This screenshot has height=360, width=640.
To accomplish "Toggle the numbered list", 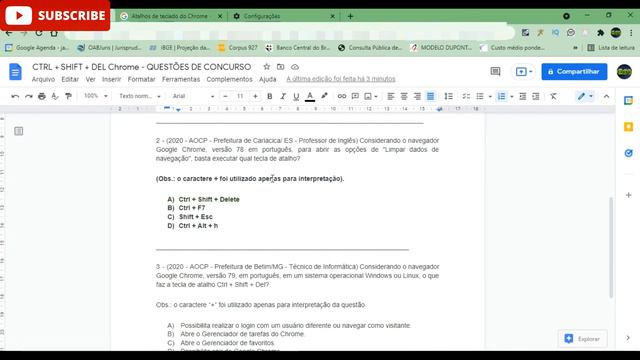I will click(x=501, y=96).
